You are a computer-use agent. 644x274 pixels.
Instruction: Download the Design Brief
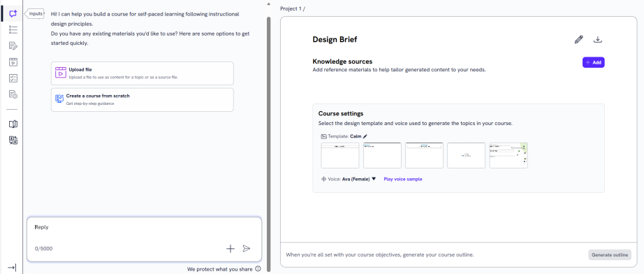tap(598, 39)
